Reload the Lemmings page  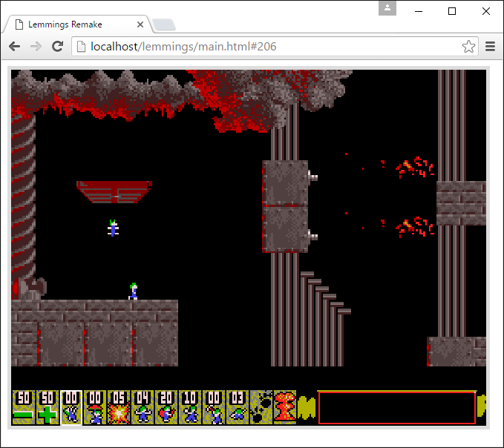tap(58, 47)
